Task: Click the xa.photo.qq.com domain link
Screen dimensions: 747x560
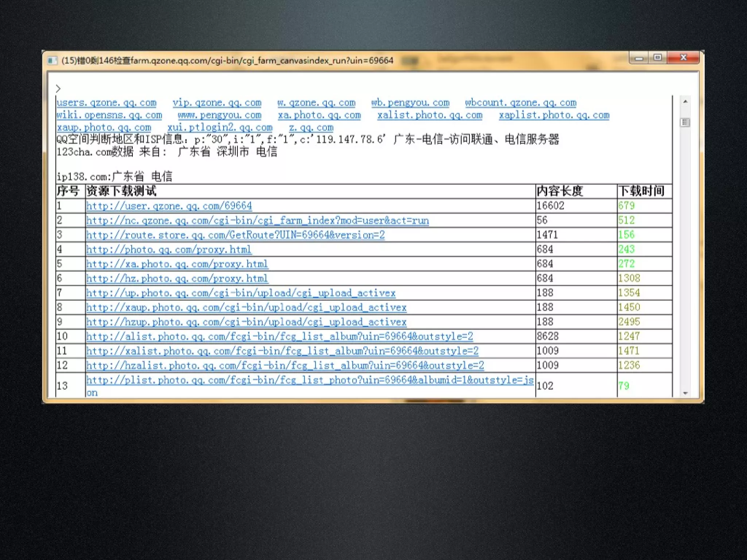Action: pos(320,116)
